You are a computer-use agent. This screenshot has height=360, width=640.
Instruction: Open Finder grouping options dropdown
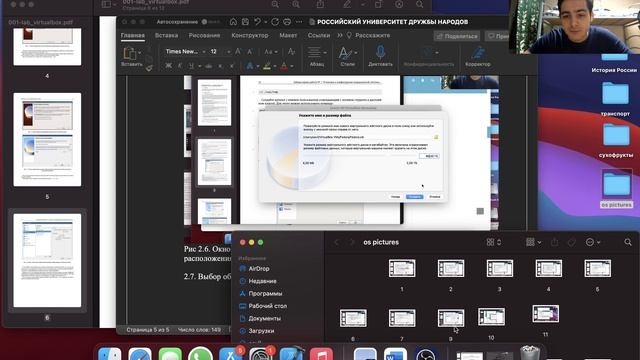pos(533,242)
